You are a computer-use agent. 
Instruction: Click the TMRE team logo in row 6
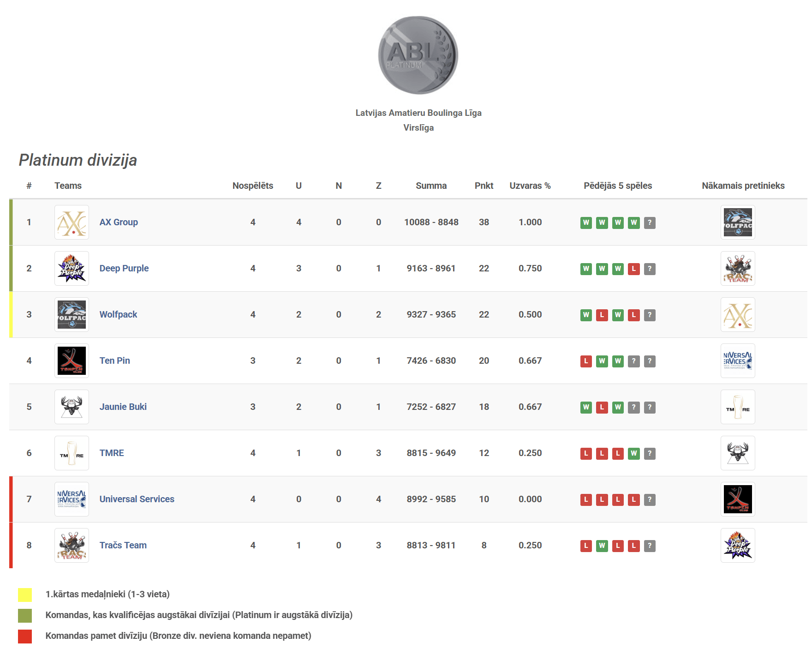(72, 453)
